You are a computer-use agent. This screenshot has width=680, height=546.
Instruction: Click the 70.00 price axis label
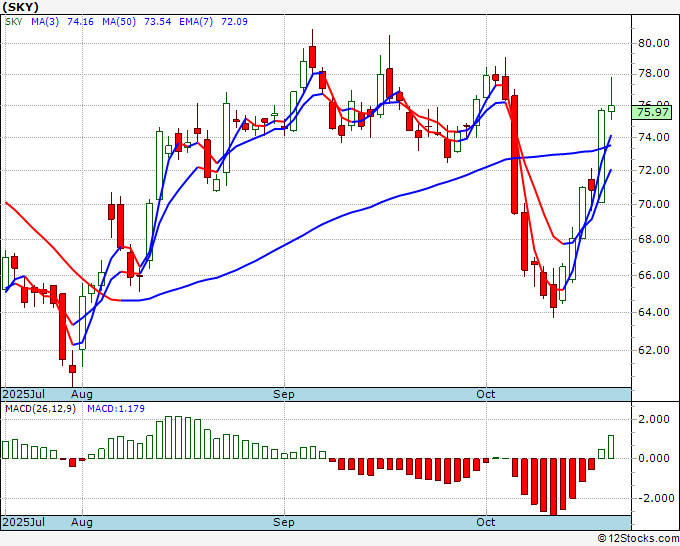pyautogui.click(x=653, y=204)
